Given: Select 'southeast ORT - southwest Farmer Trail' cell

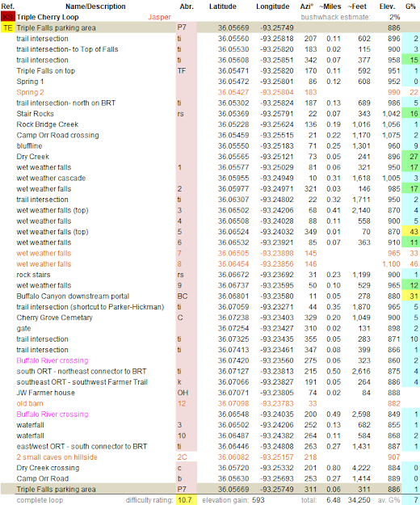Looking at the screenshot, I should pyautogui.click(x=82, y=382).
